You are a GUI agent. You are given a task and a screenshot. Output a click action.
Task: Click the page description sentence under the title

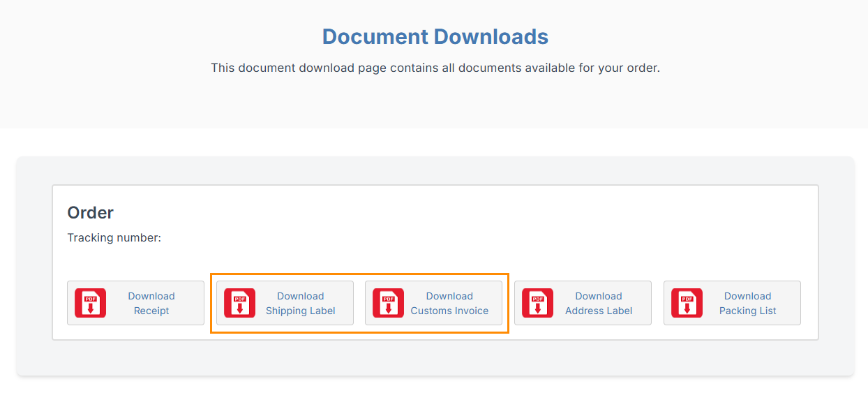click(435, 68)
